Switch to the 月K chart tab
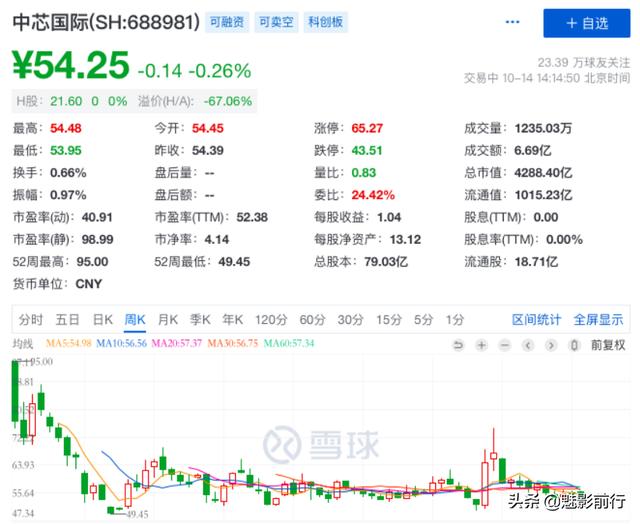Image resolution: width=640 pixels, height=524 pixels. click(168, 320)
